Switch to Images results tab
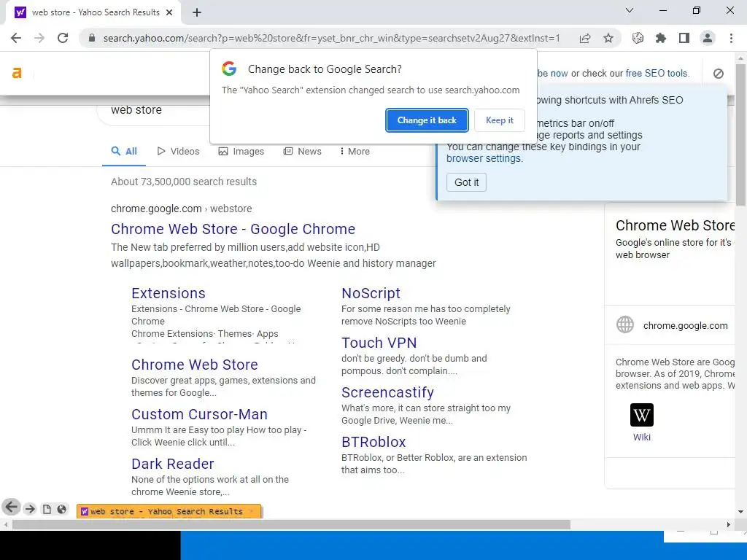Viewport: 747px width, 560px height. point(241,152)
